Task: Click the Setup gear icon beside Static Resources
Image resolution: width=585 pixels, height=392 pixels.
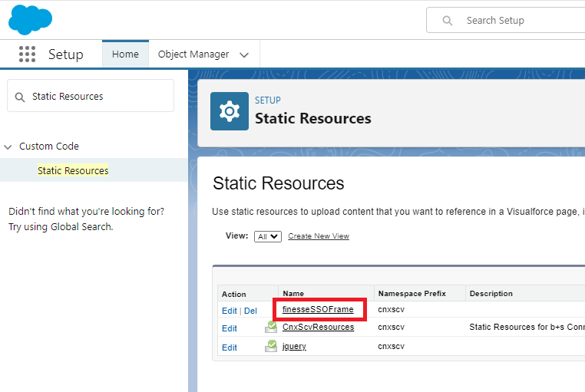Action: 230,111
